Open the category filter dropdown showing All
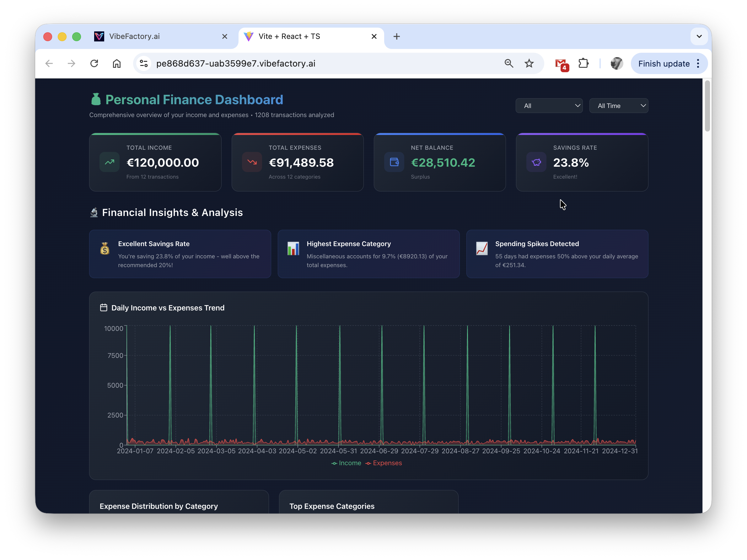This screenshot has height=560, width=747. [549, 105]
